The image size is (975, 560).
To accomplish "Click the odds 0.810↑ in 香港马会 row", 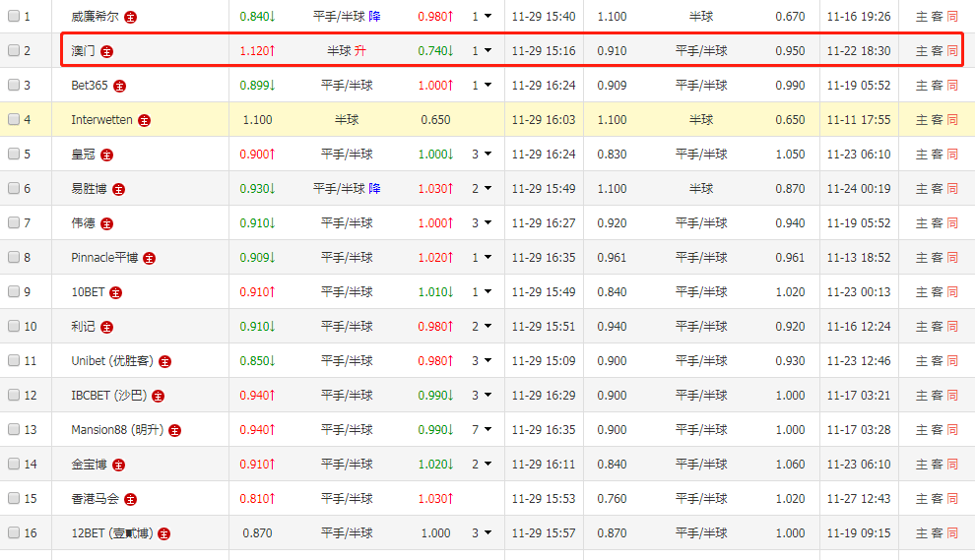I will tap(257, 498).
